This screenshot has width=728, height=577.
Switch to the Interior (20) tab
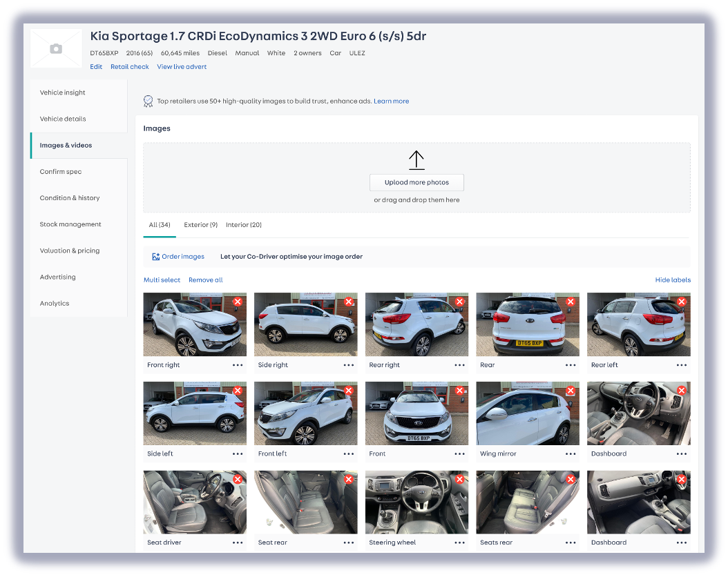244,225
